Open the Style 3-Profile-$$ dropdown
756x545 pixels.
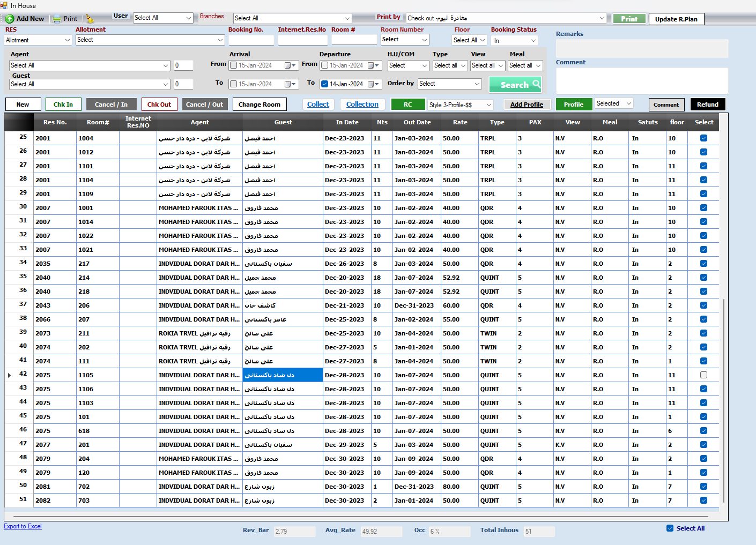pyautogui.click(x=461, y=105)
